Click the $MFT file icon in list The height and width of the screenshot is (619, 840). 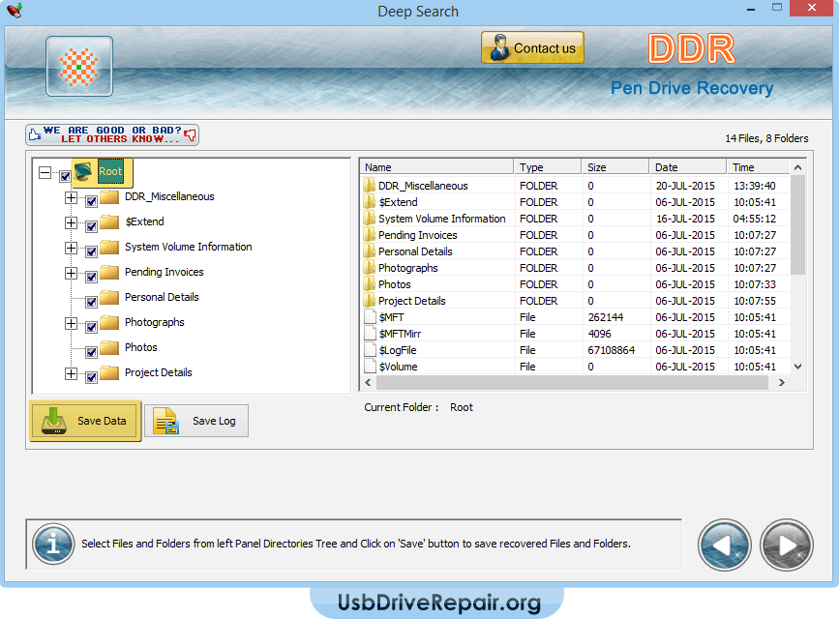(x=370, y=317)
